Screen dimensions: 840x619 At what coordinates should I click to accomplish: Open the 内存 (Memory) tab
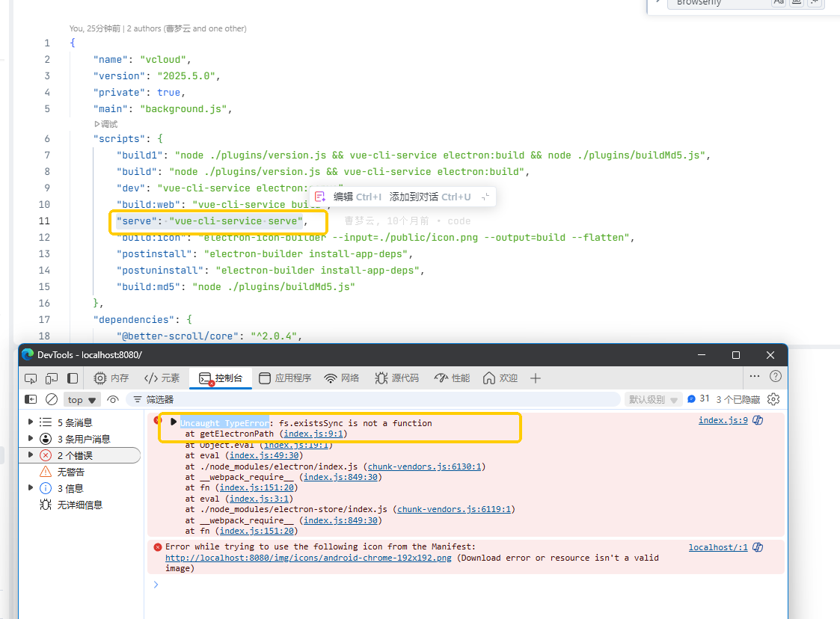coord(111,378)
